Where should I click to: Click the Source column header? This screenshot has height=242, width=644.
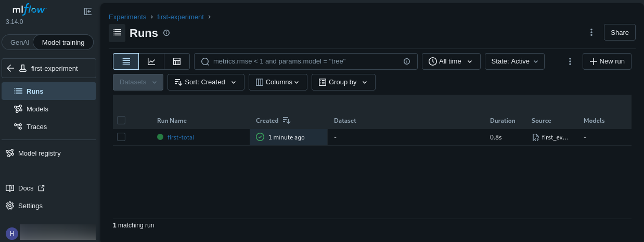click(542, 120)
